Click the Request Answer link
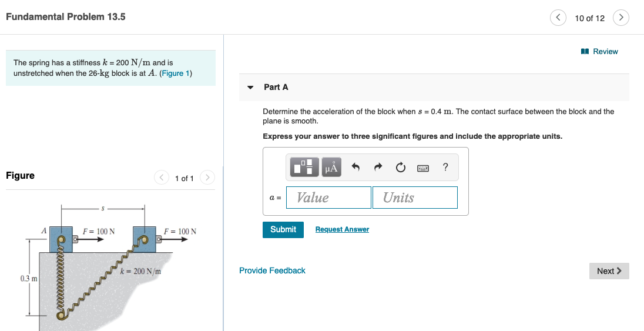Viewport: 644px width, 331px height. [342, 229]
